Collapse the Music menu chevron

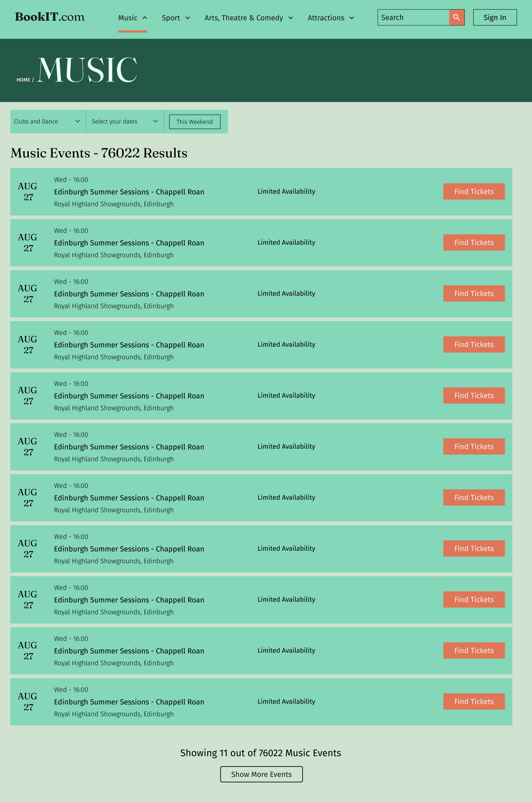click(145, 18)
